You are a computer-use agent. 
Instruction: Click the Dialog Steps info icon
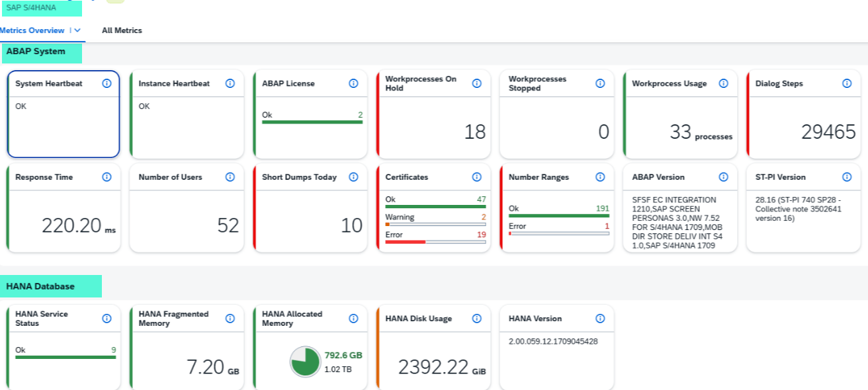tap(847, 83)
